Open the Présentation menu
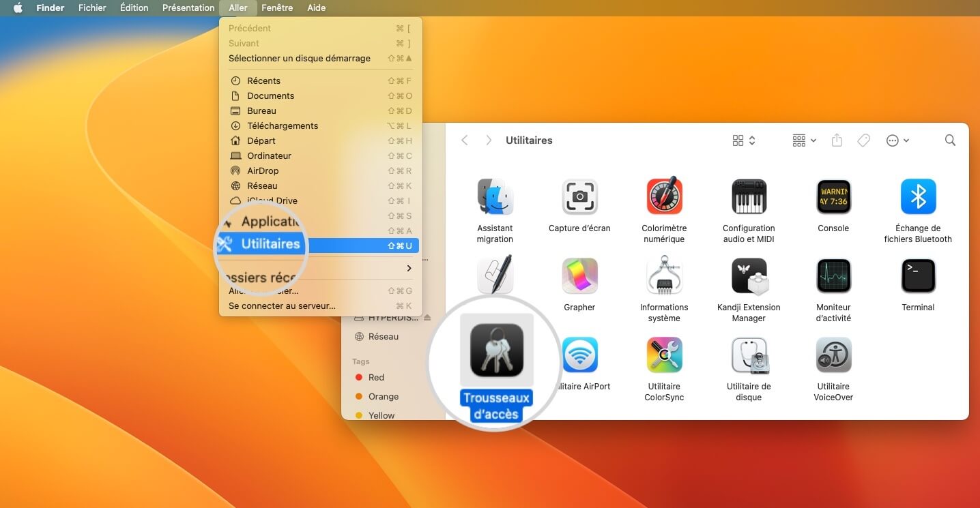 (x=188, y=8)
